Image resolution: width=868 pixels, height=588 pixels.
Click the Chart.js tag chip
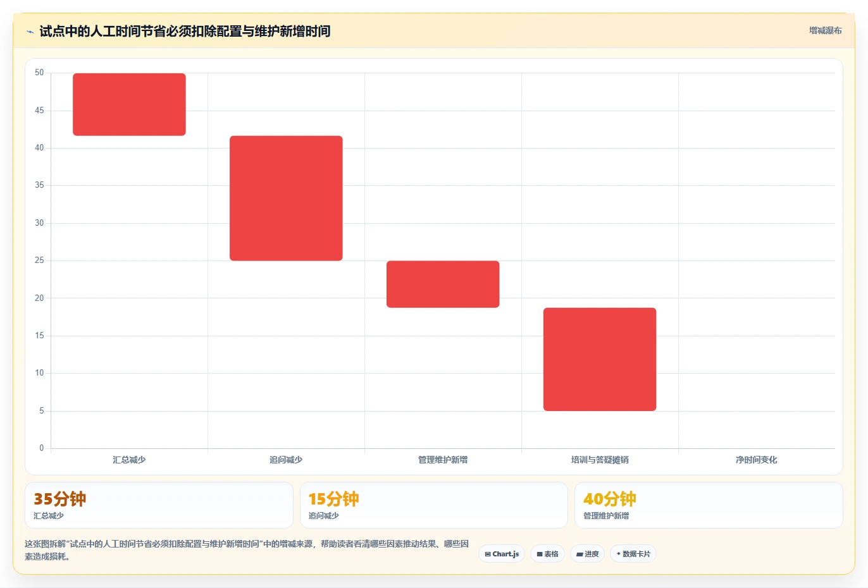pos(502,554)
